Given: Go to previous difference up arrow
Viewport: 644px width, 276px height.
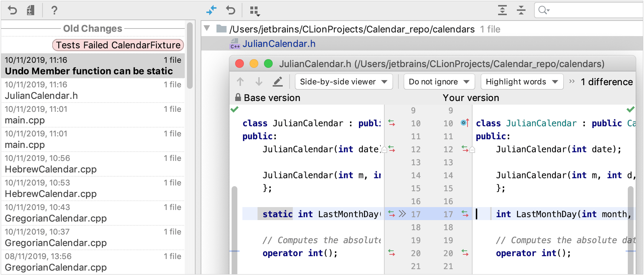Looking at the screenshot, I should (240, 82).
